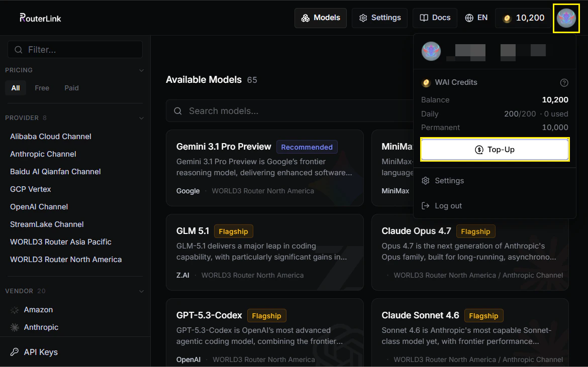The height and width of the screenshot is (367, 588).
Task: Open the GLM 5.1 model card
Action: pyautogui.click(x=265, y=253)
